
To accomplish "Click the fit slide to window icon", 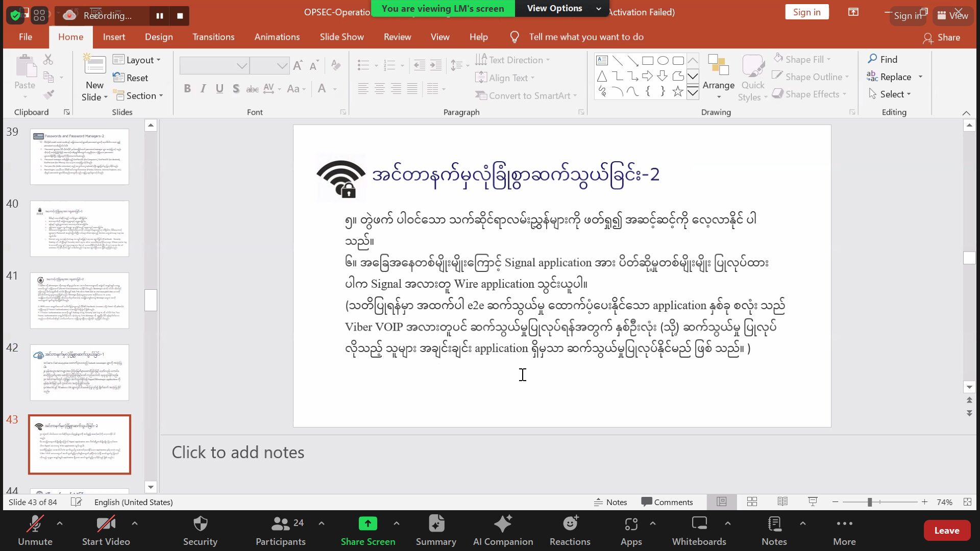I will point(967,502).
